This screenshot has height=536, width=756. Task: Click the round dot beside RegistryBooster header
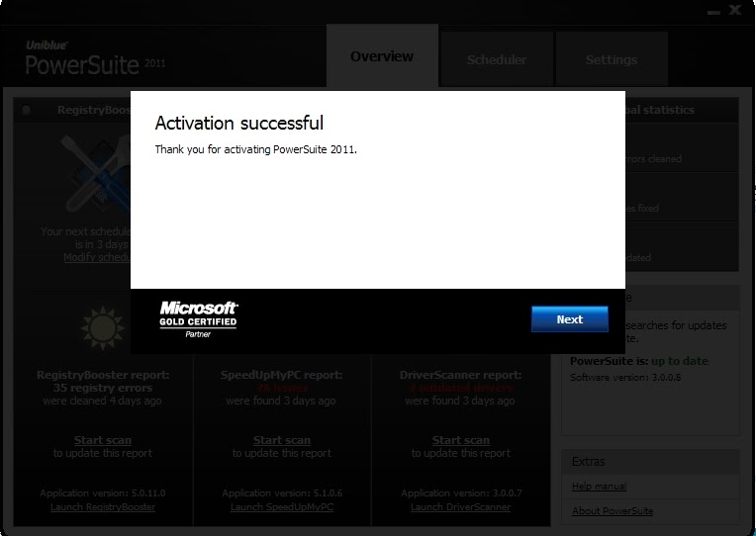pyautogui.click(x=26, y=110)
